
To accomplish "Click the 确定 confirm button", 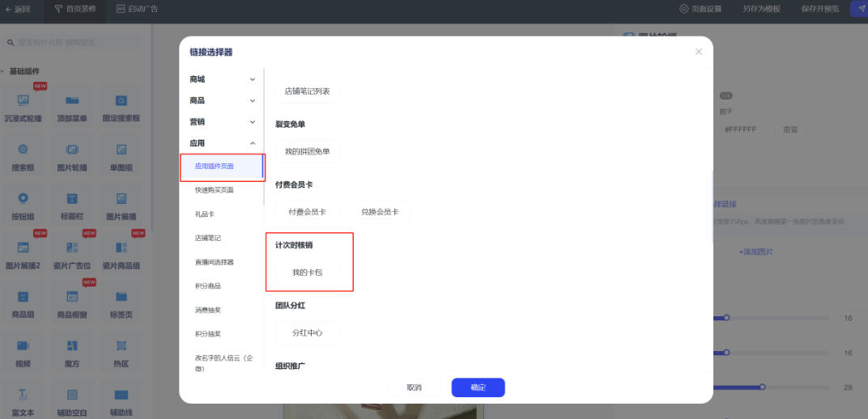I will coord(478,387).
